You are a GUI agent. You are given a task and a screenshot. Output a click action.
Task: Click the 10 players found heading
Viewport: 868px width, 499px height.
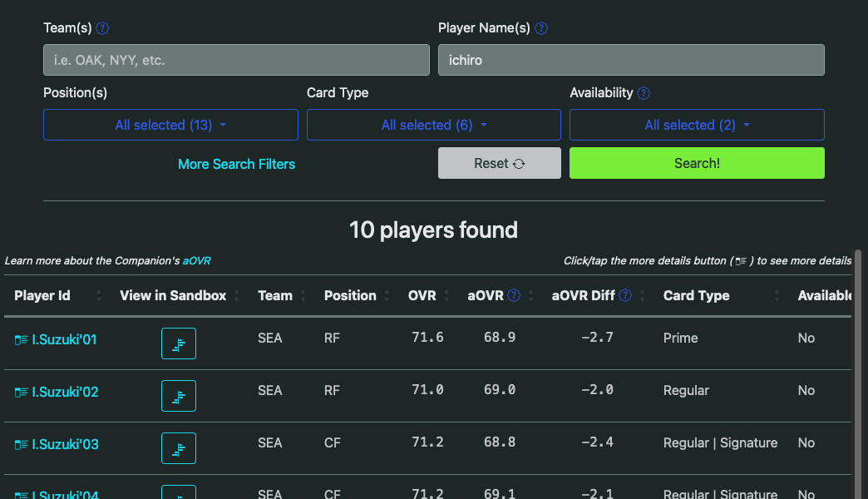pyautogui.click(x=433, y=230)
